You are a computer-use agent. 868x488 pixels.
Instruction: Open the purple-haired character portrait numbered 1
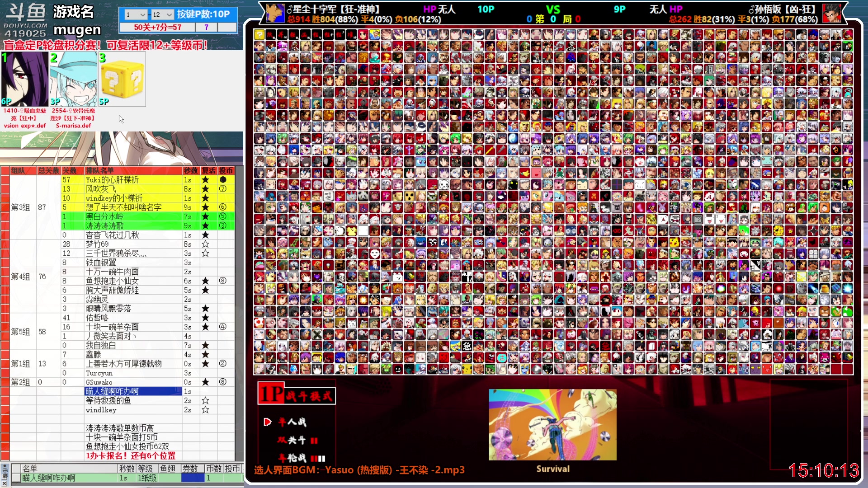click(x=25, y=79)
